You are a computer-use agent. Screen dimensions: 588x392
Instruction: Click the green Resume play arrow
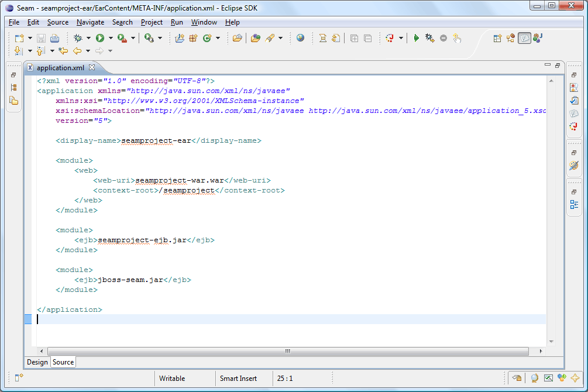(x=416, y=38)
